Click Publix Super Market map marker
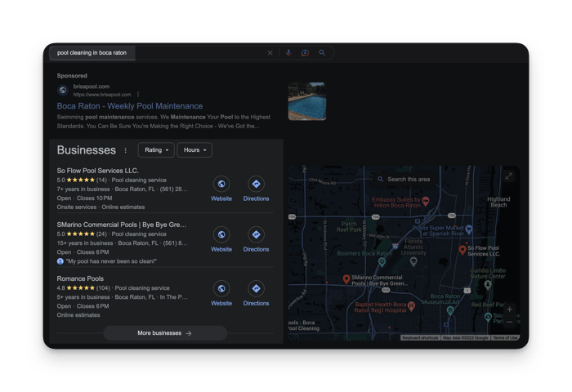 click(x=469, y=229)
